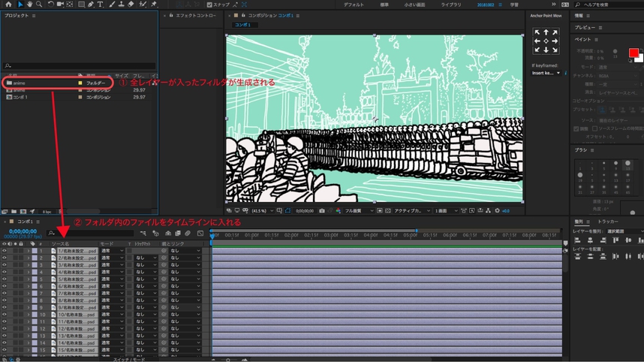This screenshot has height=362, width=644.
Task: Select the Eraser tool
Action: click(x=131, y=5)
